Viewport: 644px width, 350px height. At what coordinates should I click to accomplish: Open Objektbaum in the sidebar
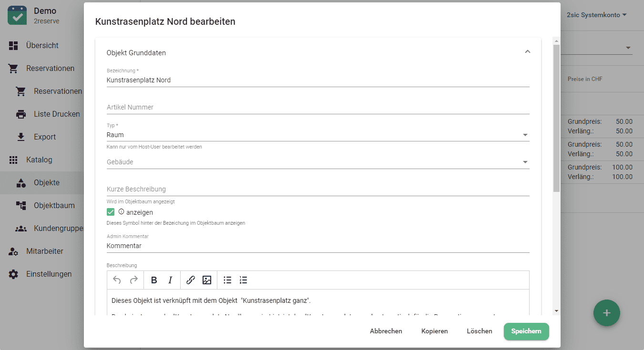(54, 206)
